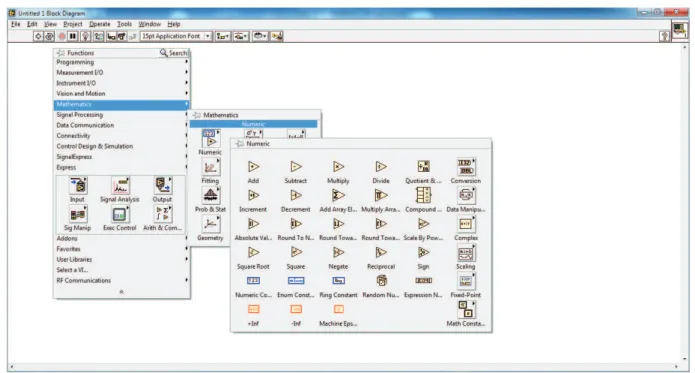695x373 pixels.
Task: Select the -Inf constant icon
Action: (296, 309)
